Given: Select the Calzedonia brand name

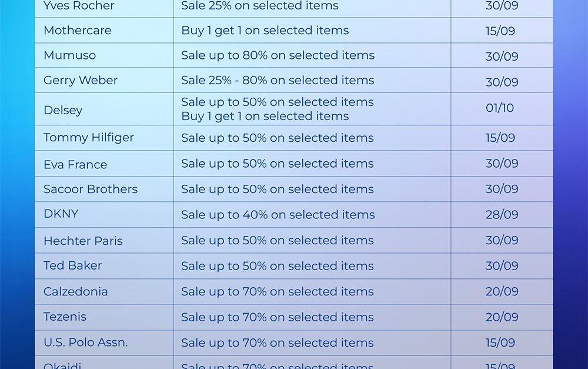Looking at the screenshot, I should (75, 292).
